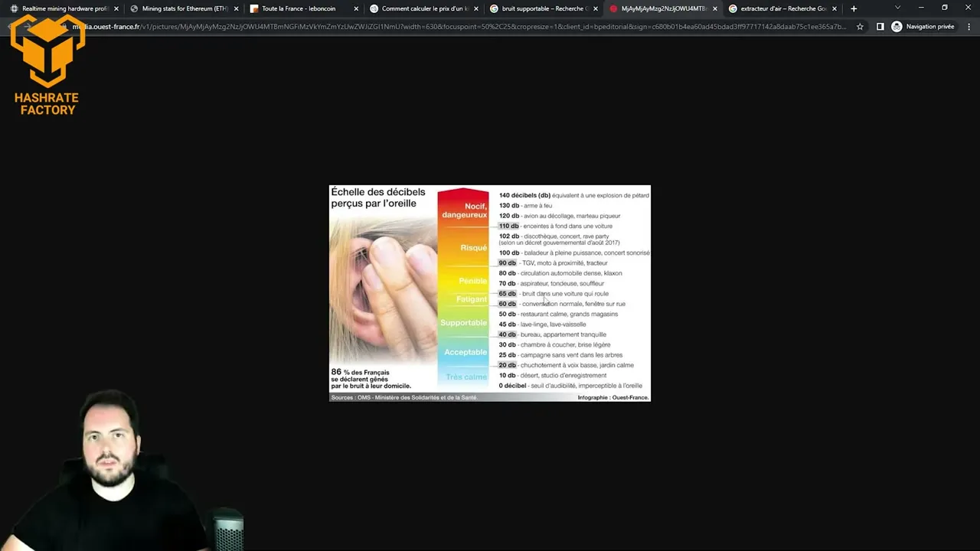Close the extracteur d'air tab
The width and height of the screenshot is (980, 551).
835,9
